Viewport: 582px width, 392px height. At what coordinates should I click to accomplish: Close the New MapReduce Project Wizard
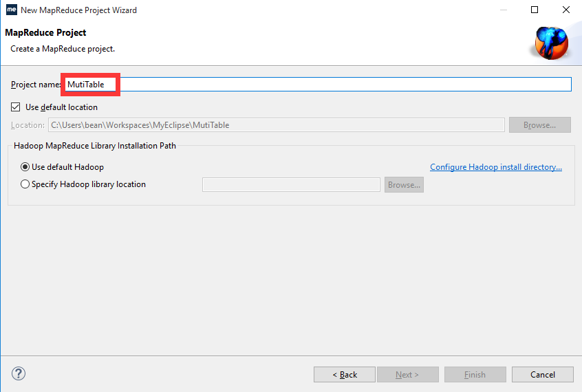coord(565,10)
